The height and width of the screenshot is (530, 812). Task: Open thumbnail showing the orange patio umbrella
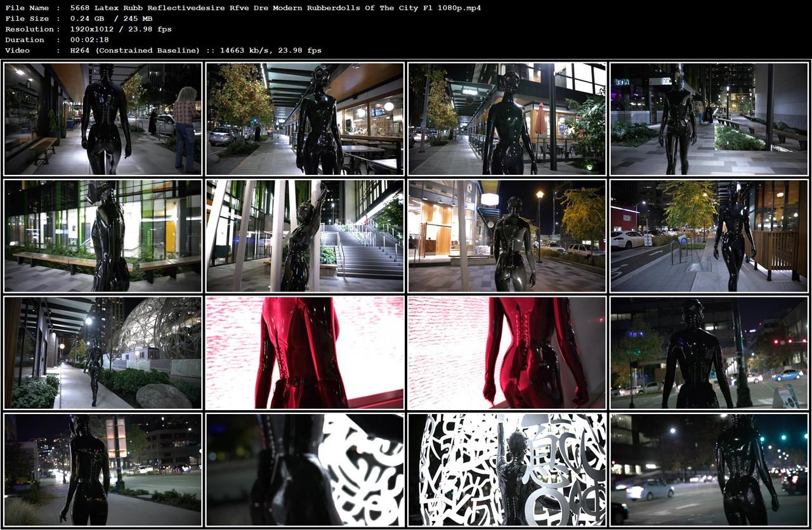507,119
